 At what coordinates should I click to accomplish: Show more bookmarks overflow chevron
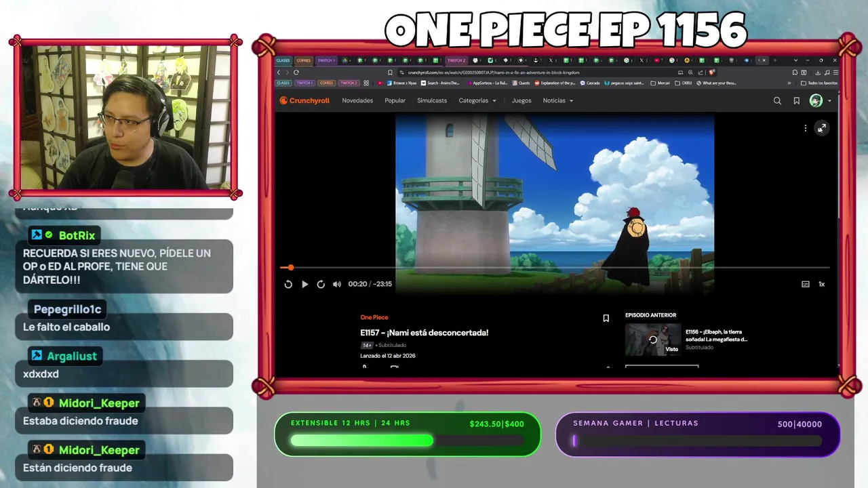pos(789,83)
